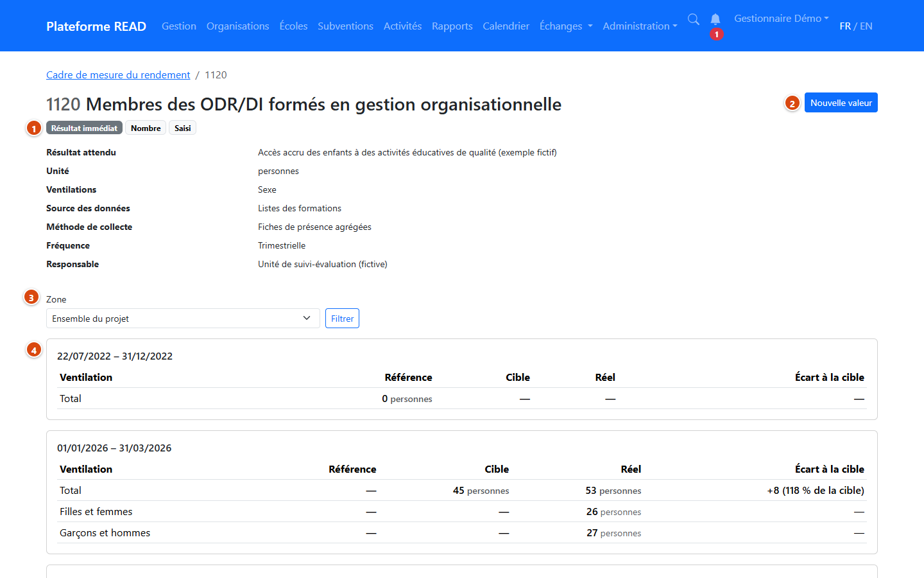Switch language to FR
The image size is (924, 578).
tap(845, 26)
